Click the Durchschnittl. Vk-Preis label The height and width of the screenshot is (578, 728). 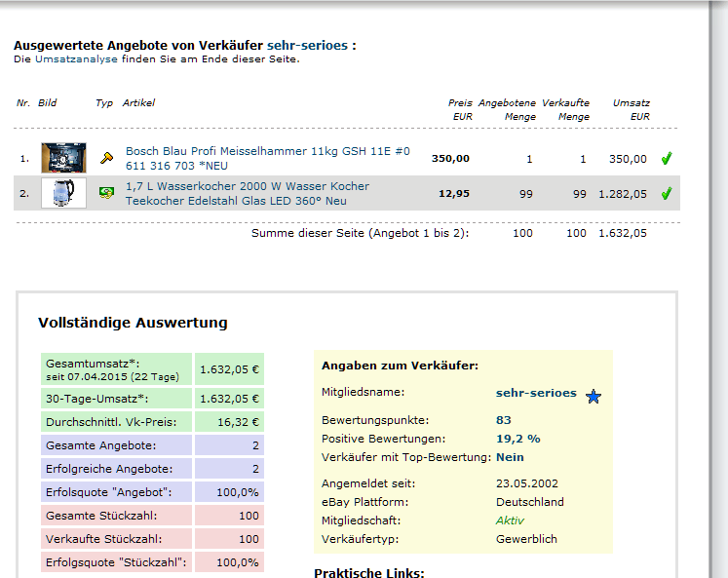pyautogui.click(x=116, y=422)
